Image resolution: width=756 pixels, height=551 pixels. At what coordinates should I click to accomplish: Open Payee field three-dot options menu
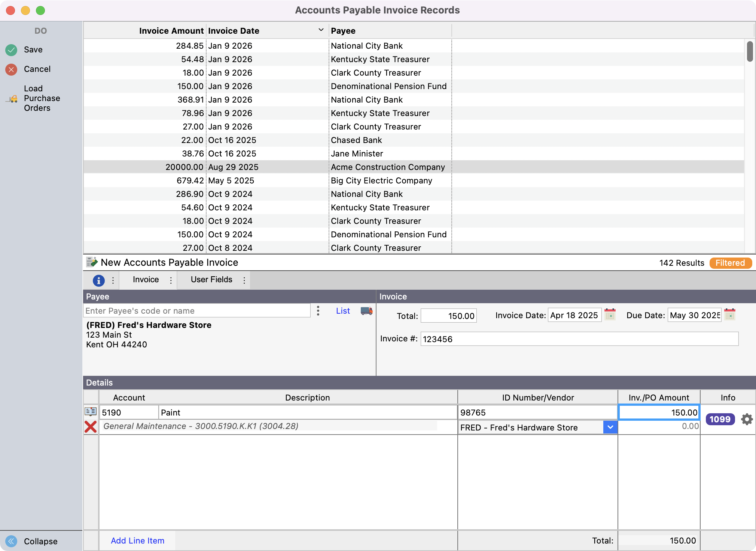318,311
